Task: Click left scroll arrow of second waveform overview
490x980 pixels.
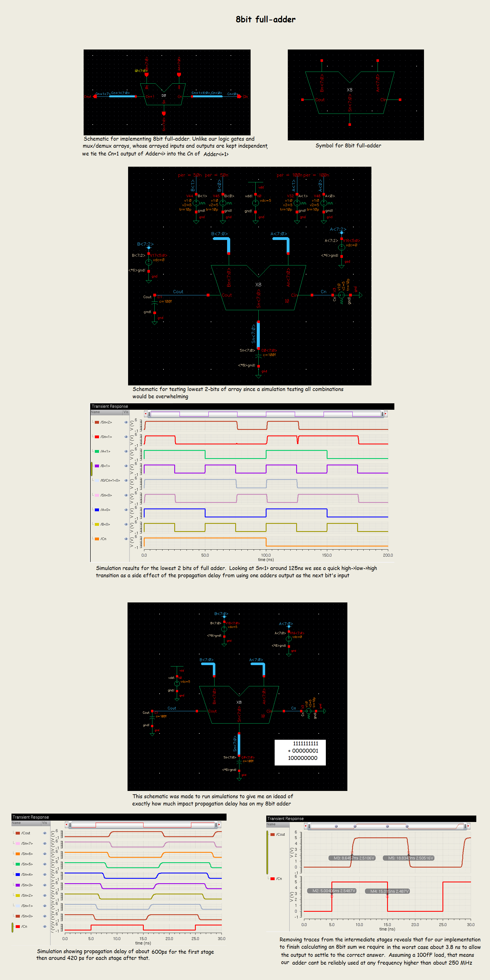Action: coord(67,825)
